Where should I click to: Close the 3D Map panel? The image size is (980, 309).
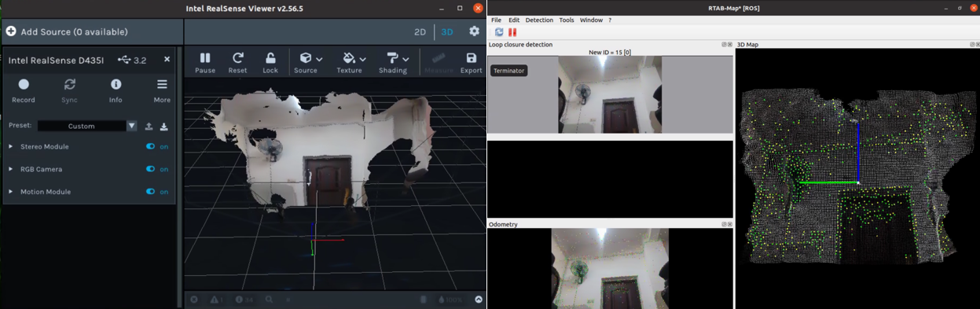tap(978, 45)
